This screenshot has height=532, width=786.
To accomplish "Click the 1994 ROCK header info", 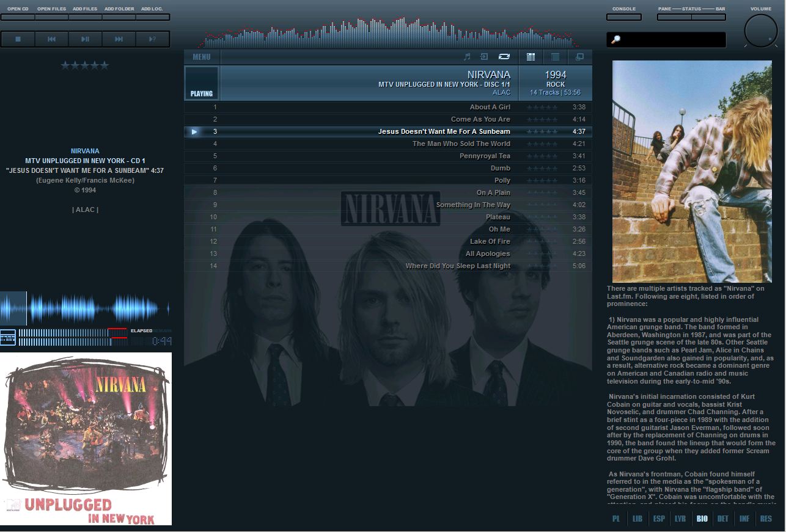I will tap(555, 83).
